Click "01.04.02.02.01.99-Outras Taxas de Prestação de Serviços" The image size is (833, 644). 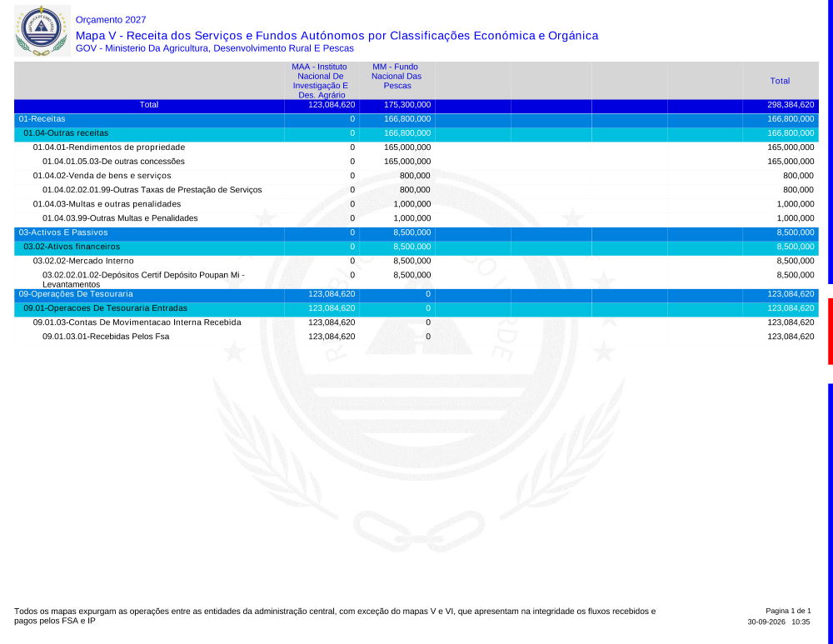point(152,190)
